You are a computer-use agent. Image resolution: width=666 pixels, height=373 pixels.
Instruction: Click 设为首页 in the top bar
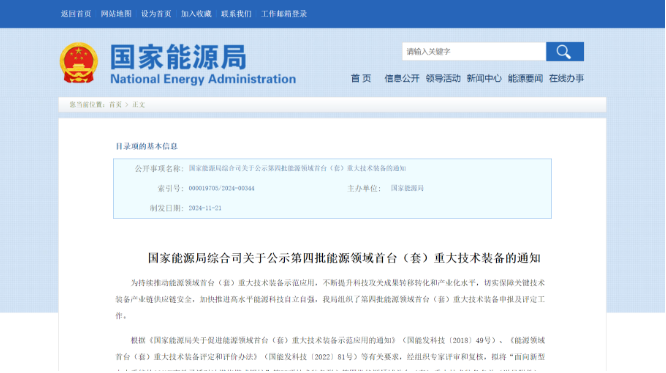point(156,14)
